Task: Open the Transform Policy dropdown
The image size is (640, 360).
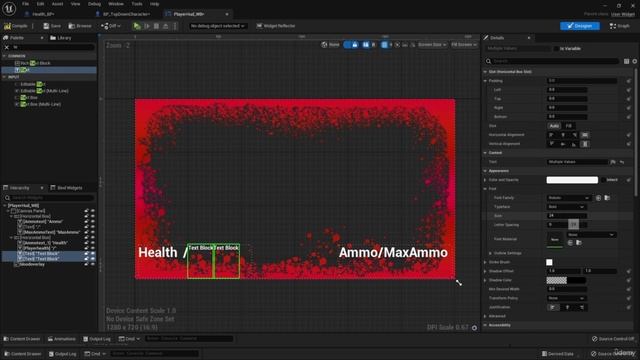Action: click(567, 298)
